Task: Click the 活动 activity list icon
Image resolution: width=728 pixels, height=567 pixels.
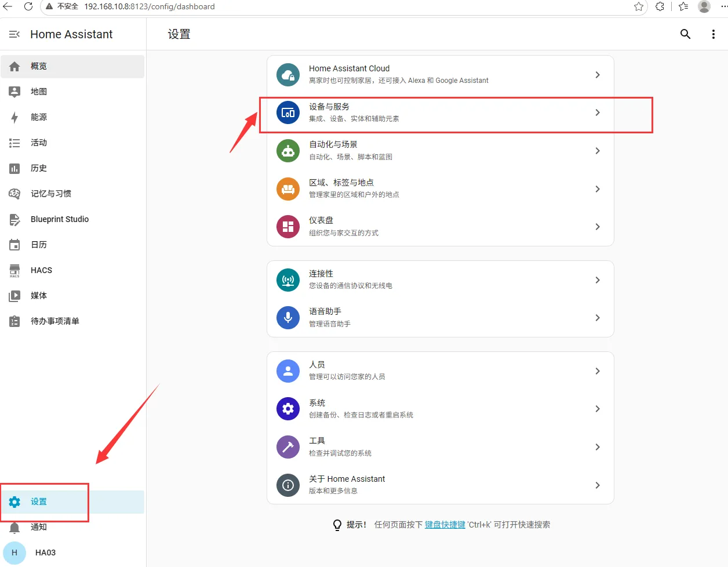Action: (x=14, y=143)
